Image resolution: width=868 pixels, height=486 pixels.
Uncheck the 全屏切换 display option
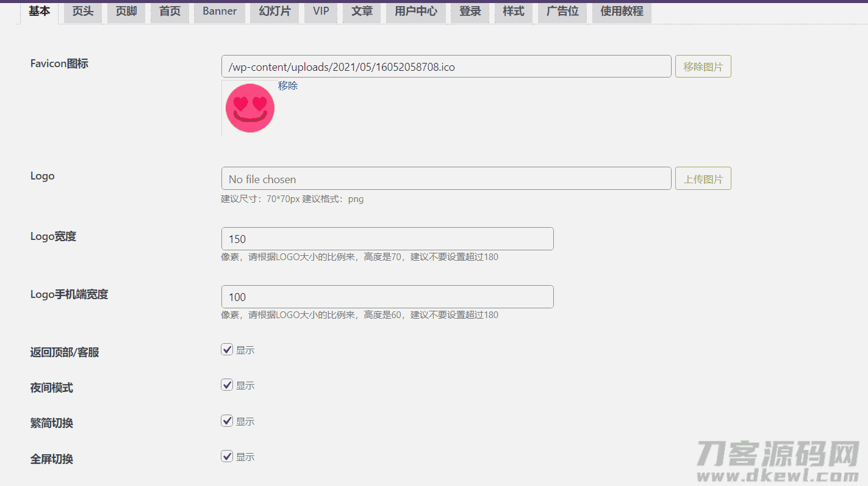tap(227, 455)
